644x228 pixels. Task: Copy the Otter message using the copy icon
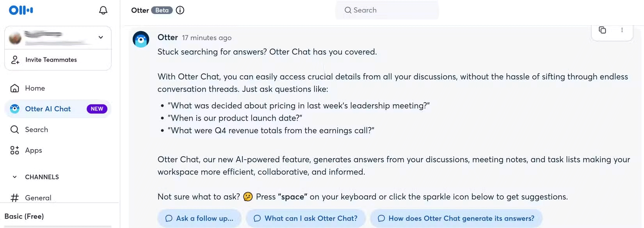tap(602, 30)
